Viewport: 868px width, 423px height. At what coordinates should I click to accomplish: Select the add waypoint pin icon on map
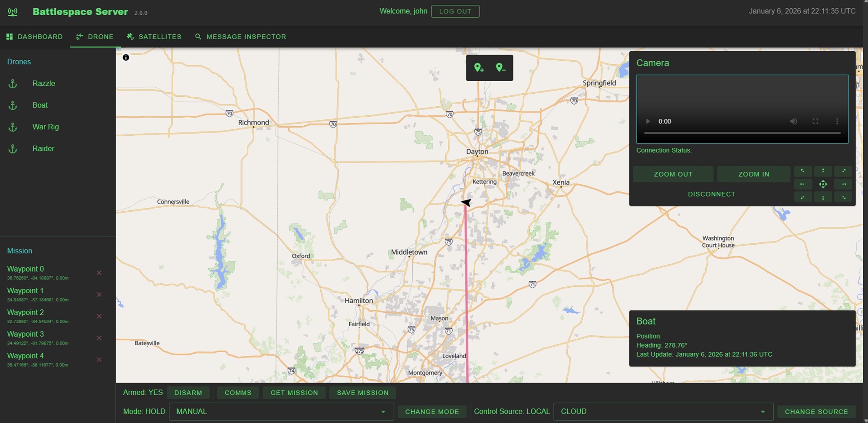pos(479,68)
